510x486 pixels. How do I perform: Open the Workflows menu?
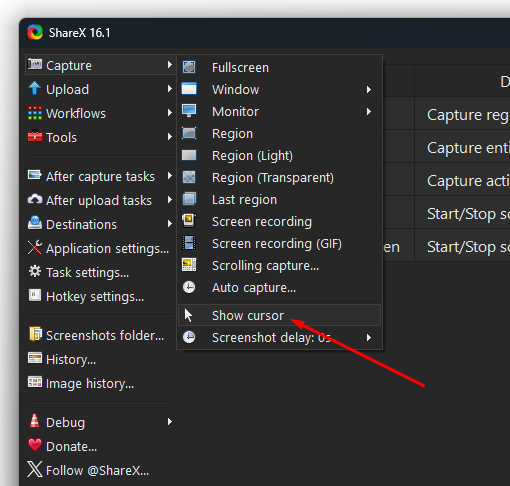click(100, 113)
